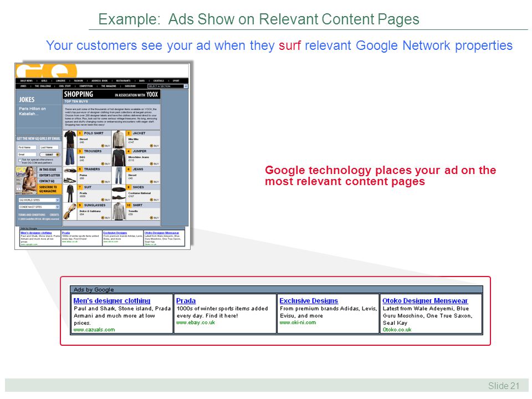The image size is (532, 399).
Task: Open the enlarged Men's designer clothing ad link
Action: point(111,300)
